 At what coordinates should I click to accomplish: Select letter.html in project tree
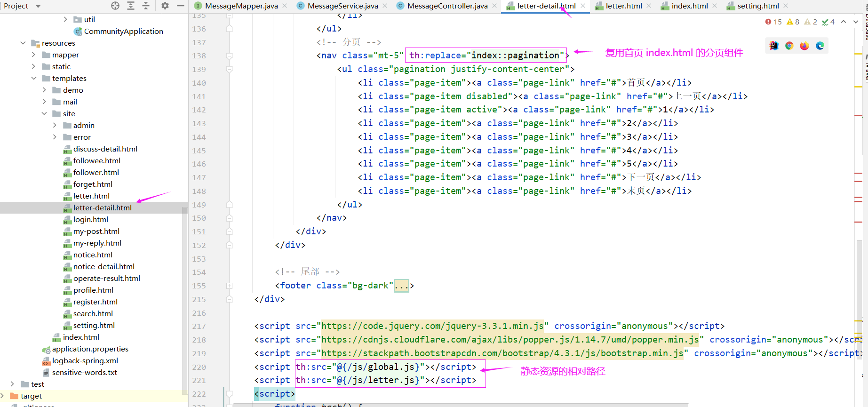click(87, 196)
